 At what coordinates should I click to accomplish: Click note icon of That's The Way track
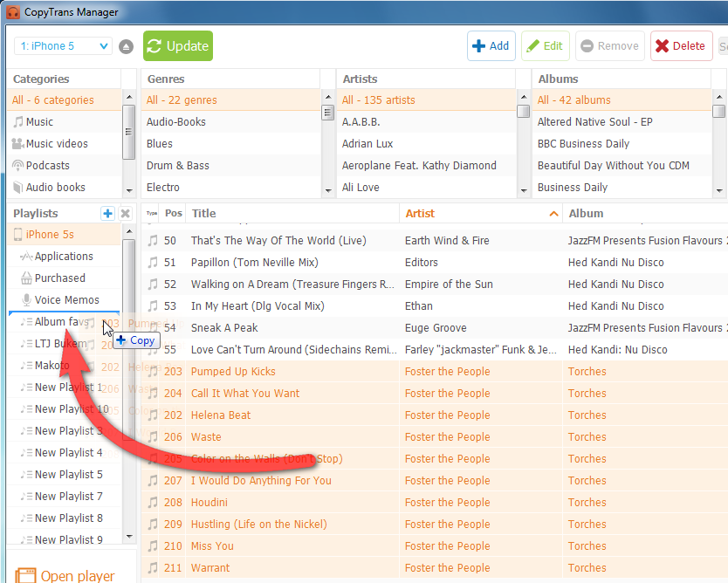click(x=152, y=241)
